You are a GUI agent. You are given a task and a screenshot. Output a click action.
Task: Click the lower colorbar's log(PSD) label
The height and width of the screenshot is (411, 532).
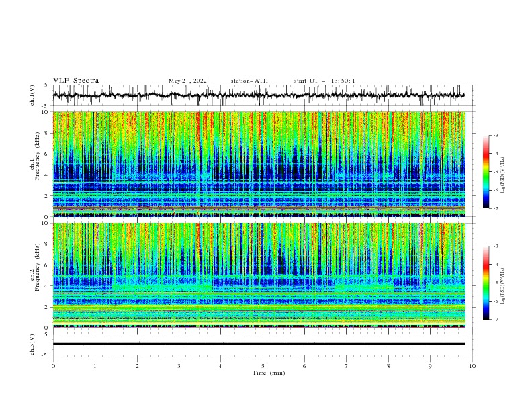(503, 286)
